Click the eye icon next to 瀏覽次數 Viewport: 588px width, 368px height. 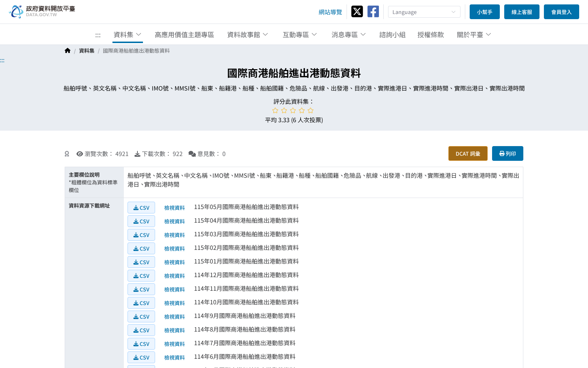pyautogui.click(x=80, y=154)
